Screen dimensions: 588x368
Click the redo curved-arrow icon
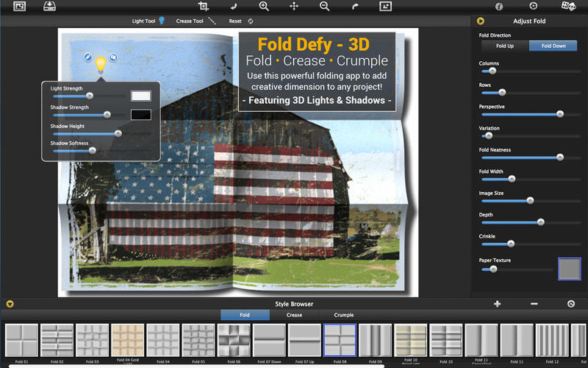pos(355,7)
